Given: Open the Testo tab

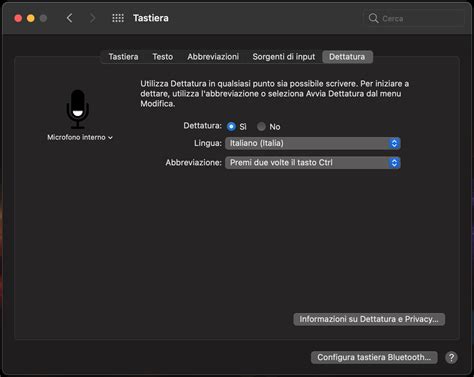Looking at the screenshot, I should pyautogui.click(x=163, y=57).
